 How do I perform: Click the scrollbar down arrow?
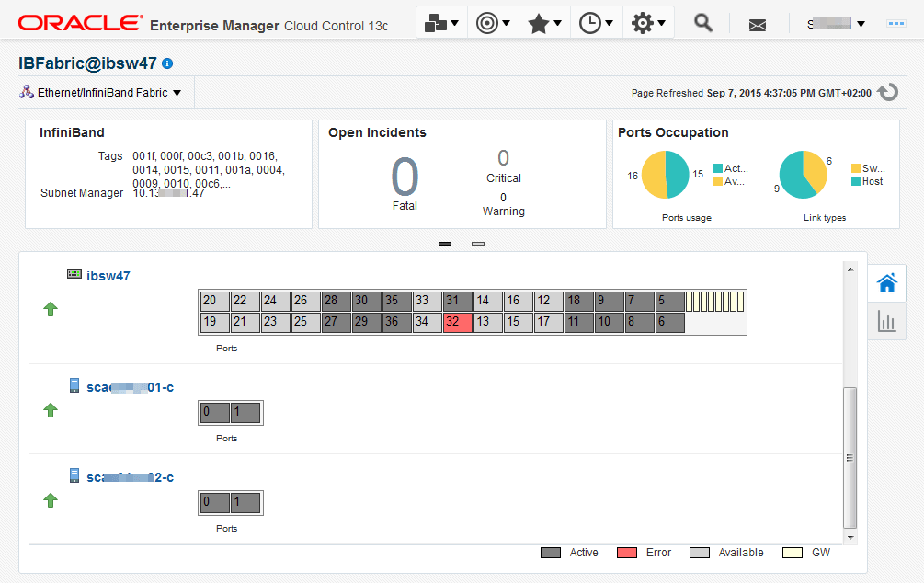coord(850,537)
